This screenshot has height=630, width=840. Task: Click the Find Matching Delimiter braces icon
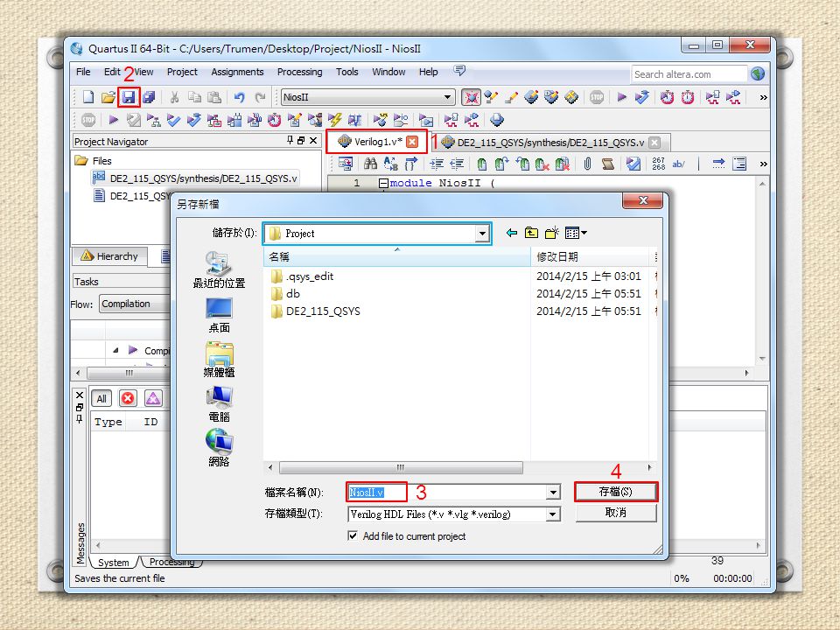[411, 164]
